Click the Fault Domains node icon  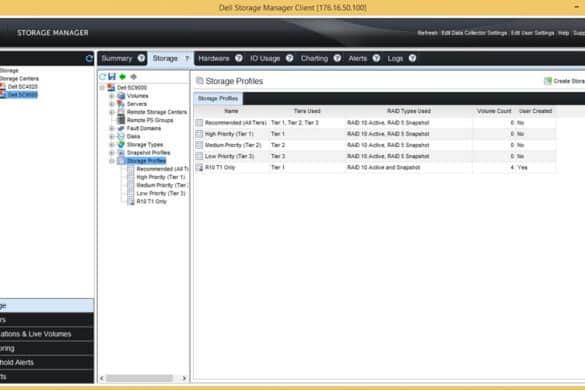click(x=121, y=128)
